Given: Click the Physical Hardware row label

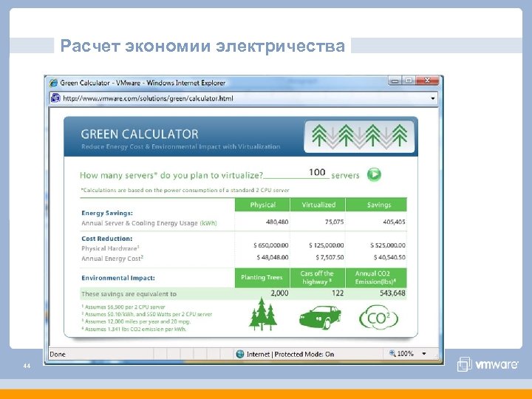Looking at the screenshot, I should [x=110, y=248].
